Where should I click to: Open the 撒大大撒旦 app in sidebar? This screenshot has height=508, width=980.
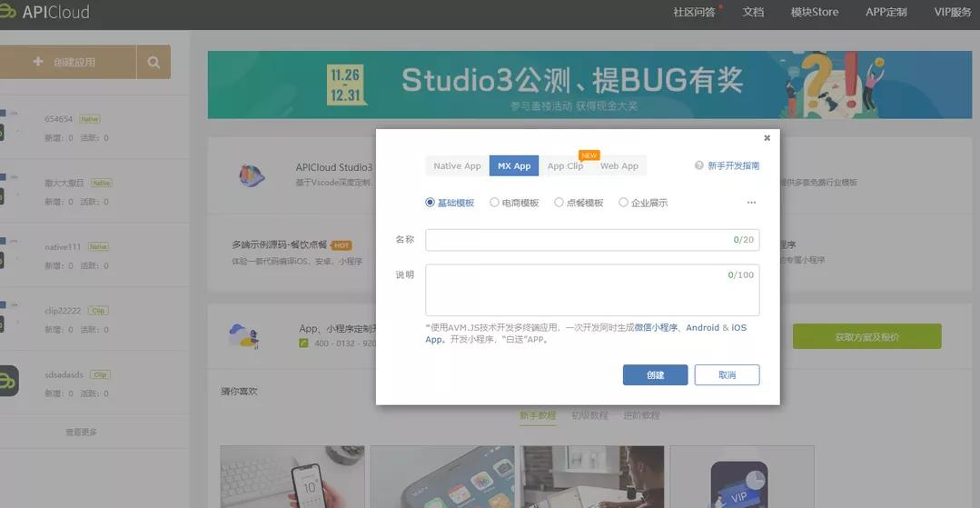pos(64,183)
